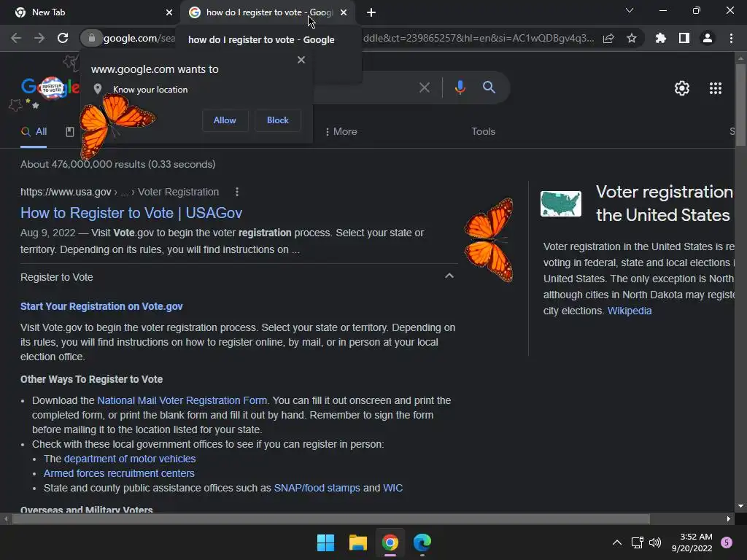
Task: Open Armed forces recruitment centers link
Action: 119,473
